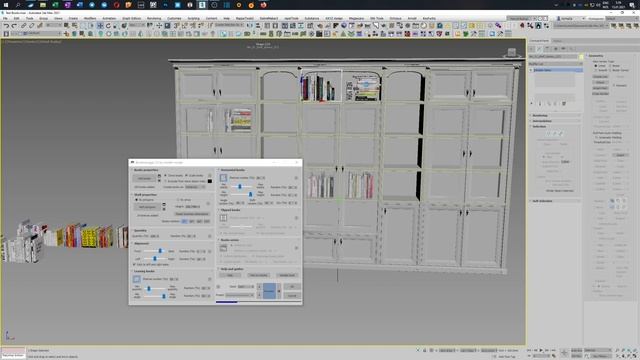The image size is (640, 360).
Task: Click the Align tool icon
Action: tap(258, 26)
